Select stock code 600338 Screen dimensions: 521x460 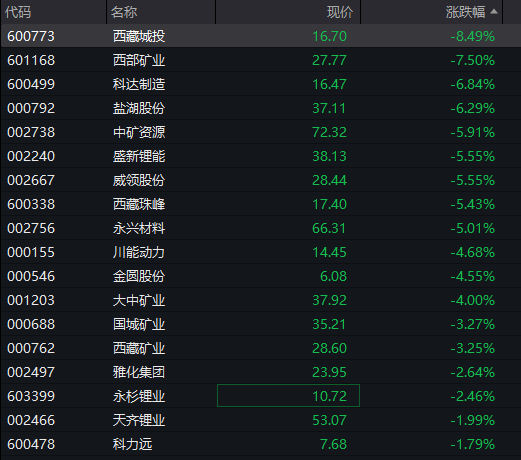[x=31, y=204]
